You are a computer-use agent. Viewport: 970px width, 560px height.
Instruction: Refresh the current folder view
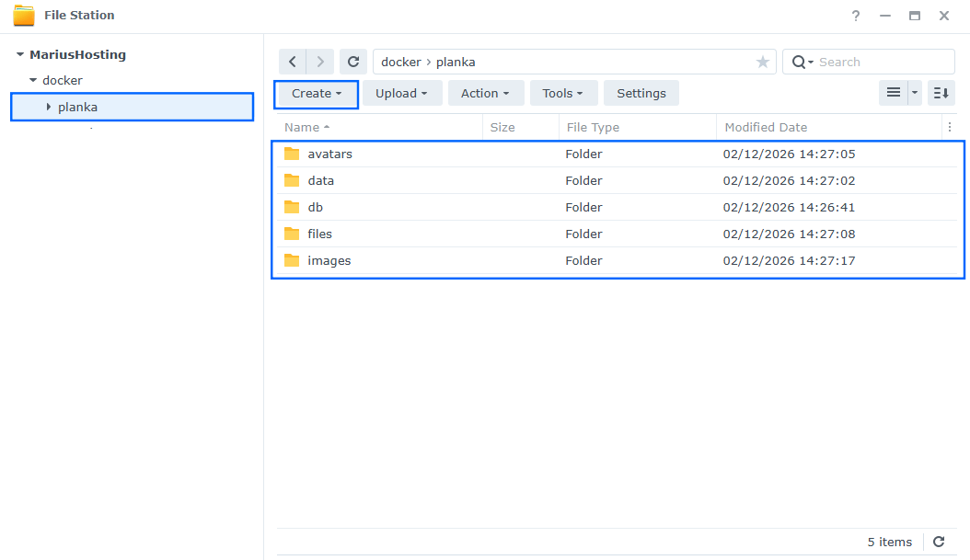pyautogui.click(x=353, y=61)
